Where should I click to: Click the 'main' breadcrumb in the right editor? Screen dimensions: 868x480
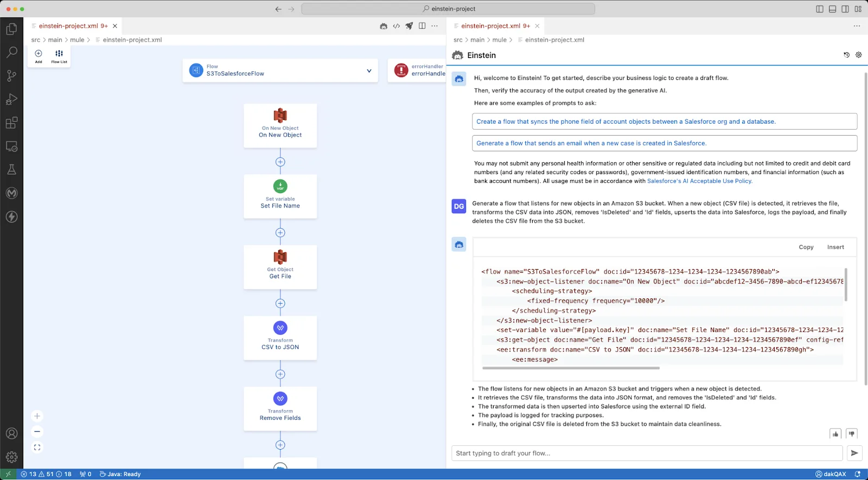point(477,40)
